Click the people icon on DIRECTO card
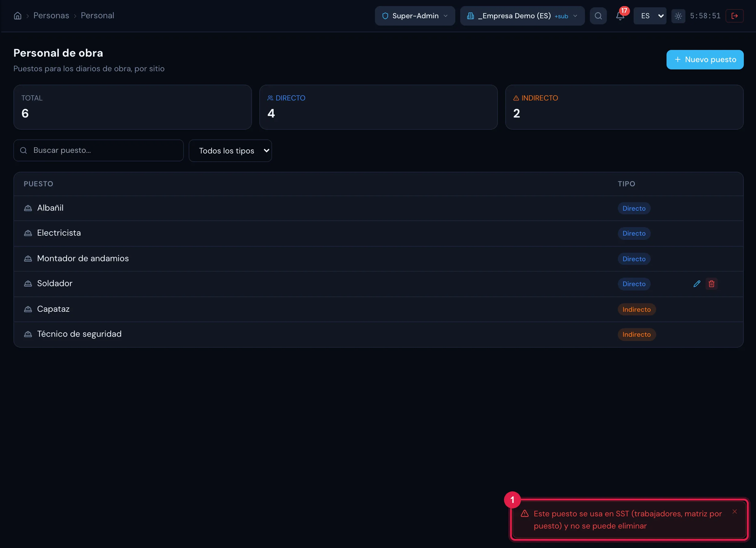This screenshot has height=548, width=756. (270, 98)
